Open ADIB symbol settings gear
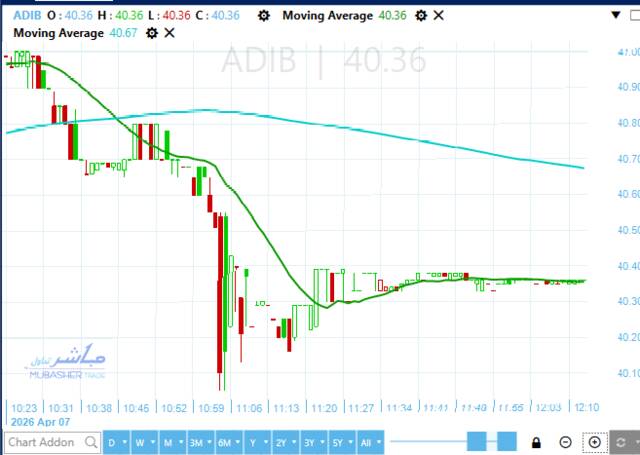 [264, 16]
